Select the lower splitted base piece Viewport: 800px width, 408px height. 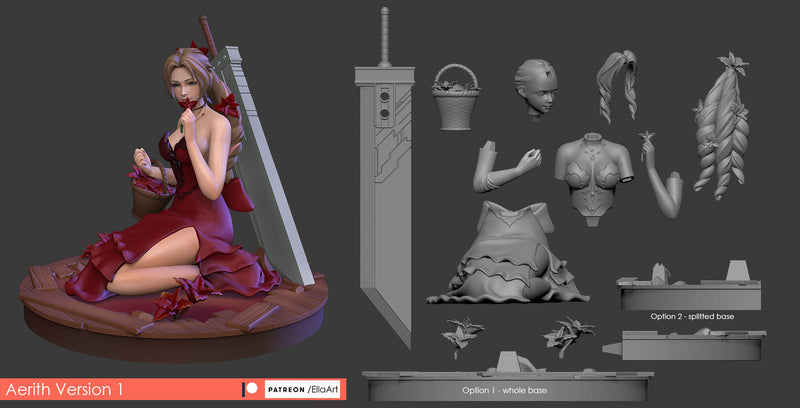[x=684, y=344]
